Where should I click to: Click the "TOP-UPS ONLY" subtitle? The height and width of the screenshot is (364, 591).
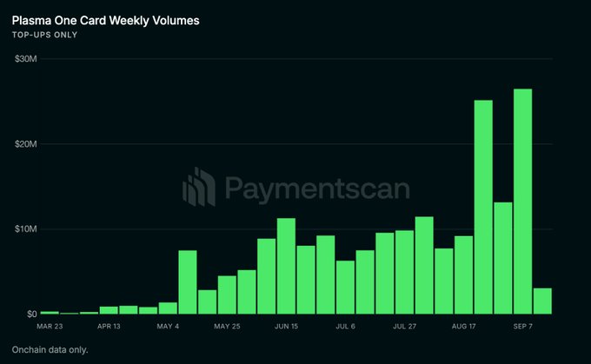[x=44, y=35]
